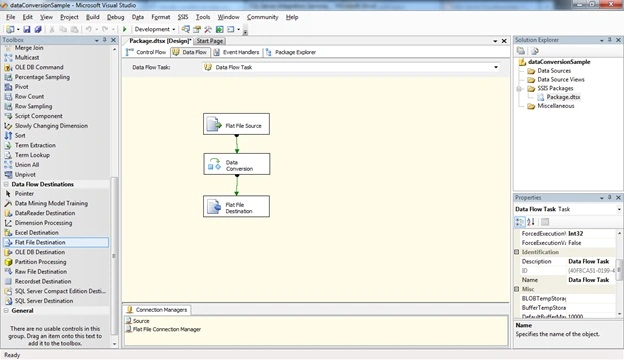
Task: Select Slowly Changing Dimension item
Action: tap(51, 126)
